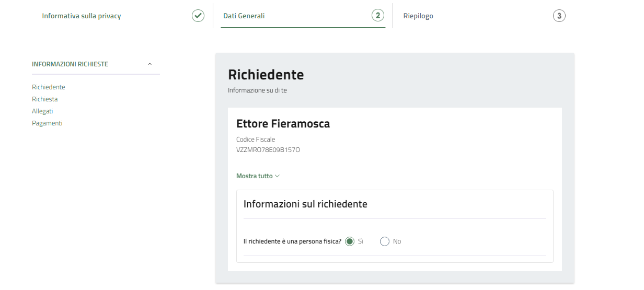Viewport: 644px width, 290px height.
Task: Select the No radio button
Action: pos(385,241)
